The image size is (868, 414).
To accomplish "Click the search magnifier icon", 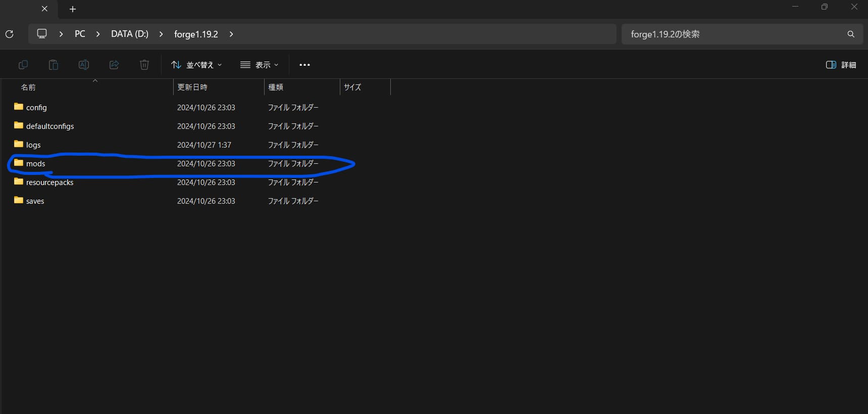I will 851,34.
